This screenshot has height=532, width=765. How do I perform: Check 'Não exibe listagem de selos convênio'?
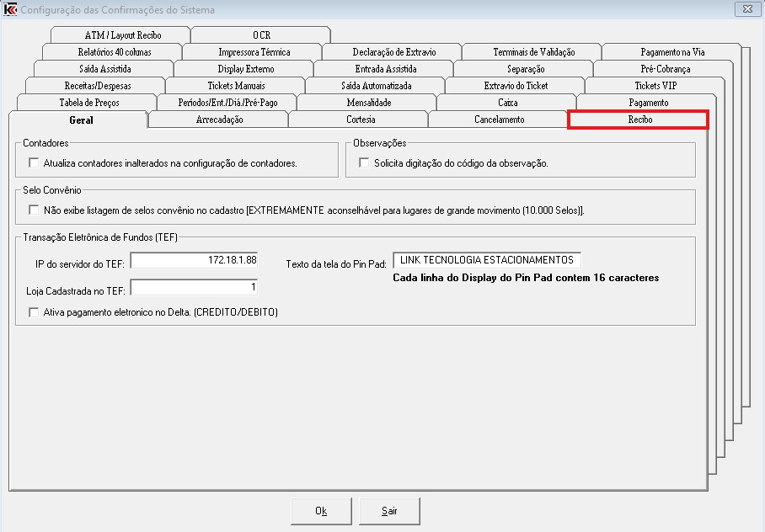pos(35,210)
